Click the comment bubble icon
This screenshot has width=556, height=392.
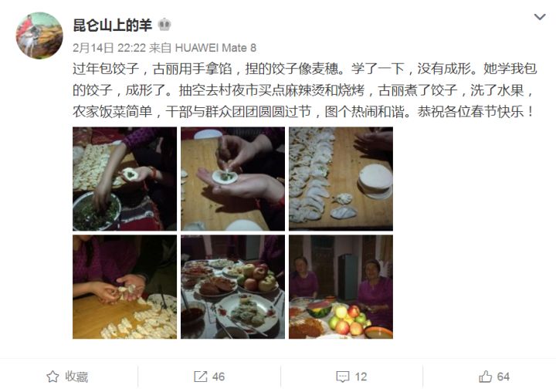(x=343, y=377)
